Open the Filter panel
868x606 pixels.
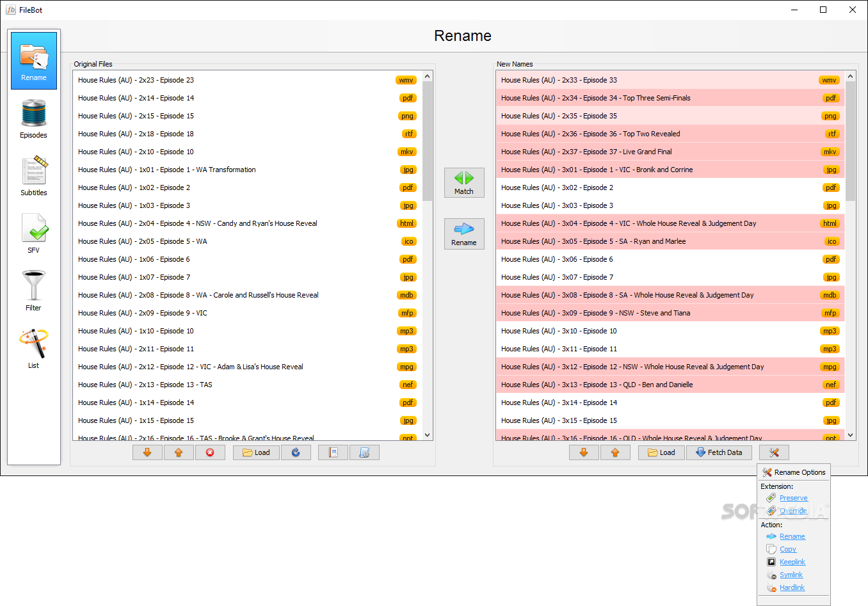[x=34, y=291]
